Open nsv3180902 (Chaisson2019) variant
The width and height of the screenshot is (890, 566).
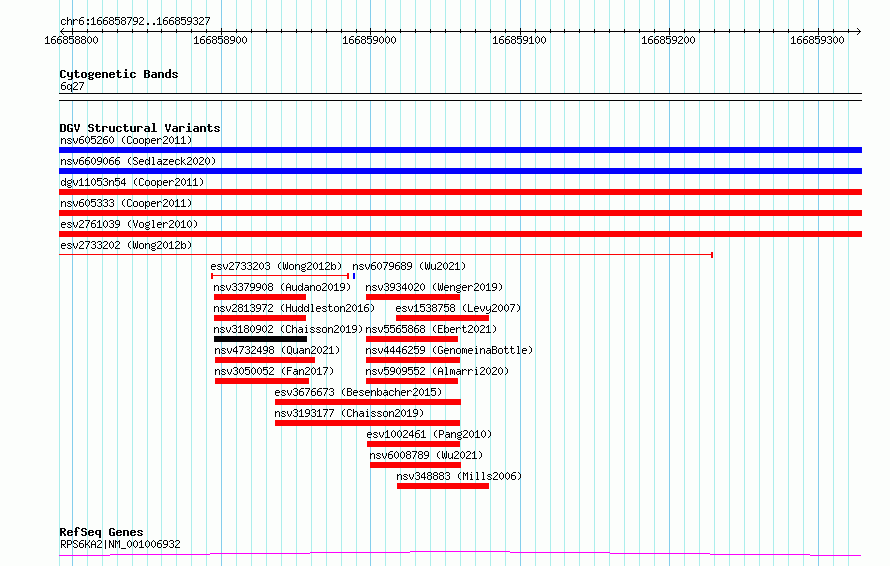288,329
